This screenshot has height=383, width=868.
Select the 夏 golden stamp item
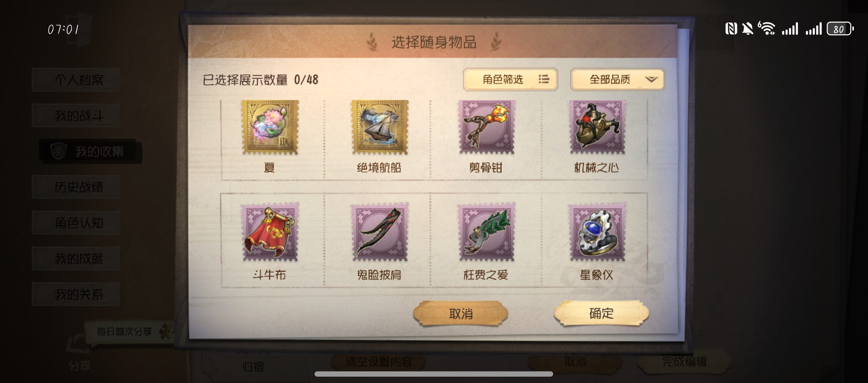270,127
